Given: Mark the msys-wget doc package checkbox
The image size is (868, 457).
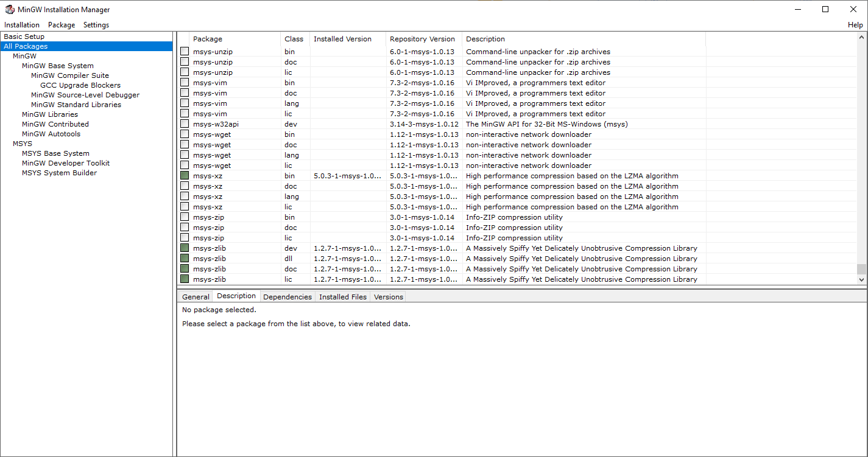Looking at the screenshot, I should [x=185, y=145].
